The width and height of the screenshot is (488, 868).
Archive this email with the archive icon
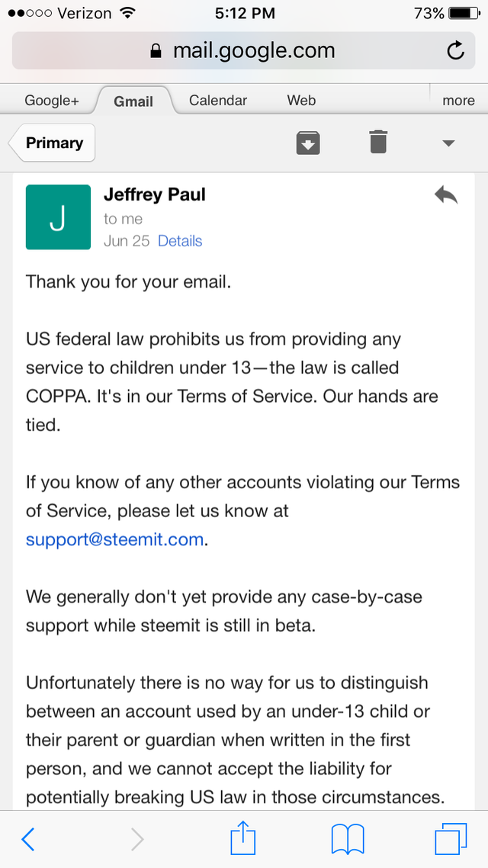308,143
